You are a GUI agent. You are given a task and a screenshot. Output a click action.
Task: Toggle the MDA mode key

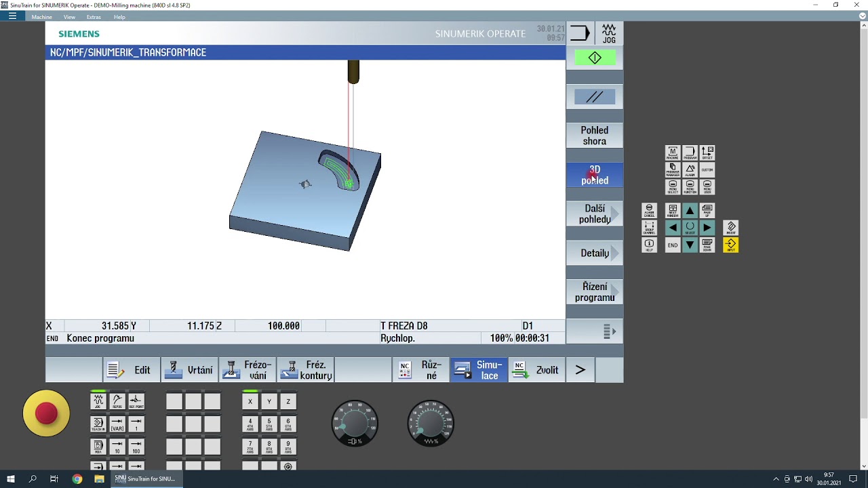click(x=98, y=447)
